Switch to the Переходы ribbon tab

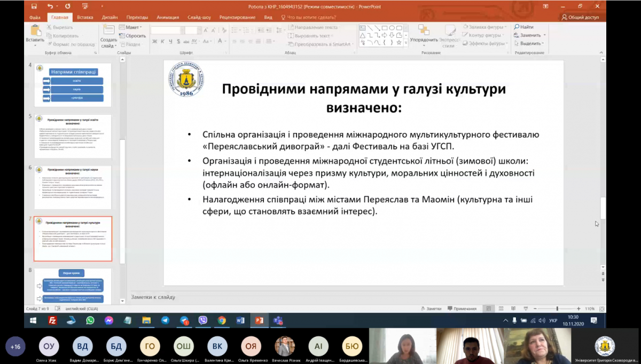click(x=138, y=17)
